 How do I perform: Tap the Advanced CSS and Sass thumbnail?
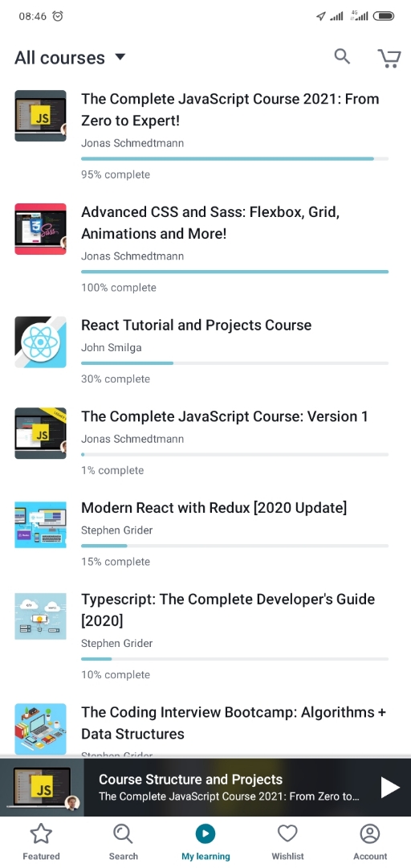(x=40, y=228)
